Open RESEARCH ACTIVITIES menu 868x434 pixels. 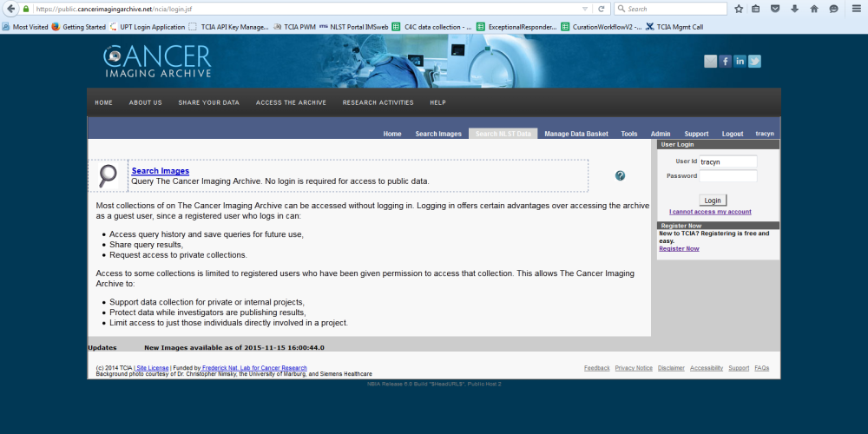pyautogui.click(x=378, y=102)
